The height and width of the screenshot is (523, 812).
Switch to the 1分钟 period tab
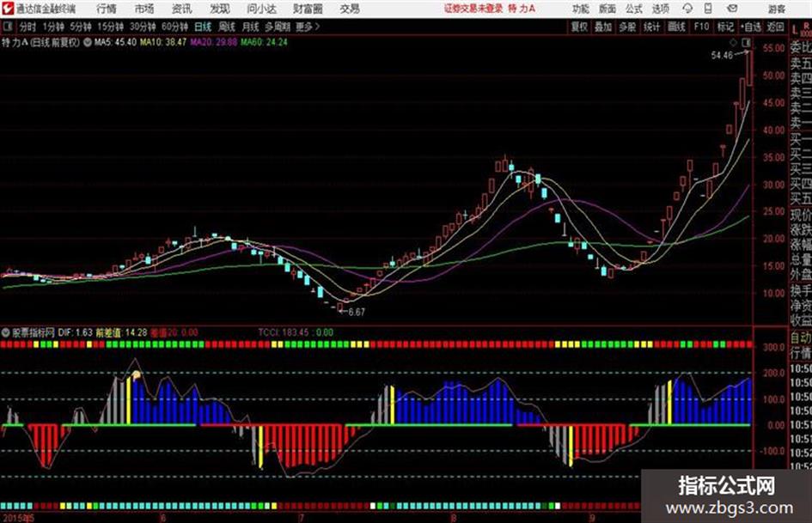(x=53, y=27)
